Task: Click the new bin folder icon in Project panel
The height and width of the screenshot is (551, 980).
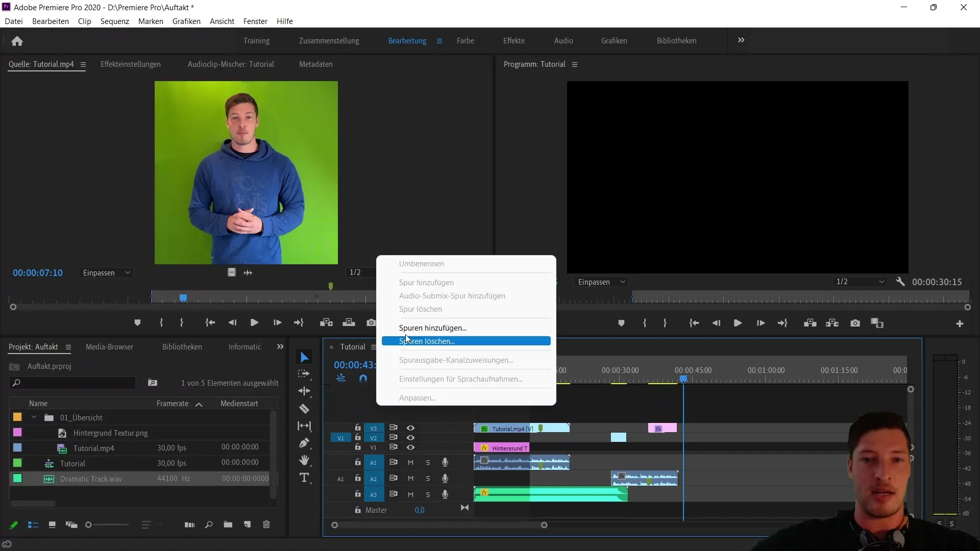Action: click(228, 524)
